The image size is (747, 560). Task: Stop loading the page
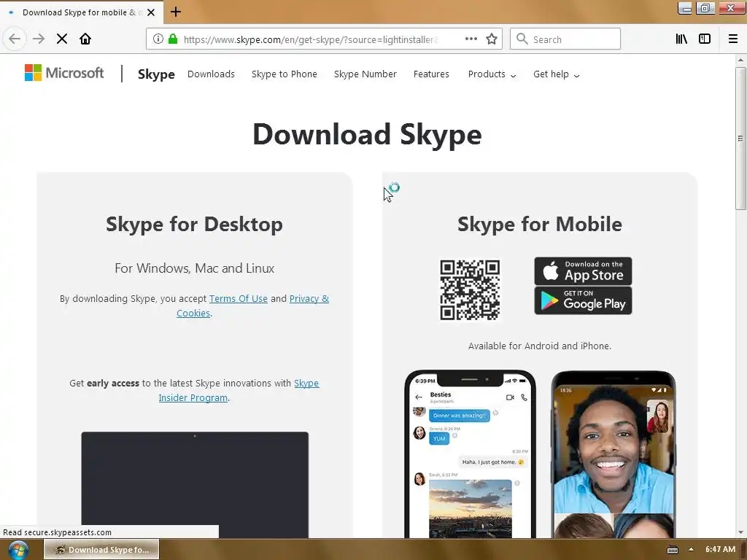coord(62,39)
